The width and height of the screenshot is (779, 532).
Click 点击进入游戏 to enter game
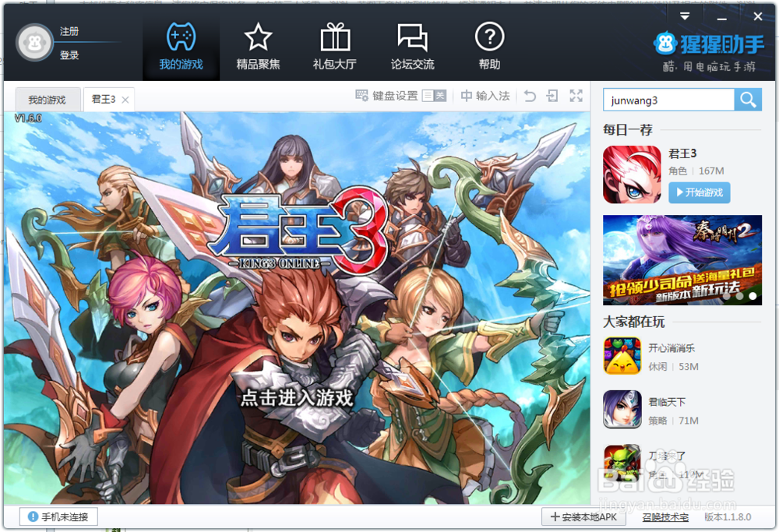pos(297,397)
